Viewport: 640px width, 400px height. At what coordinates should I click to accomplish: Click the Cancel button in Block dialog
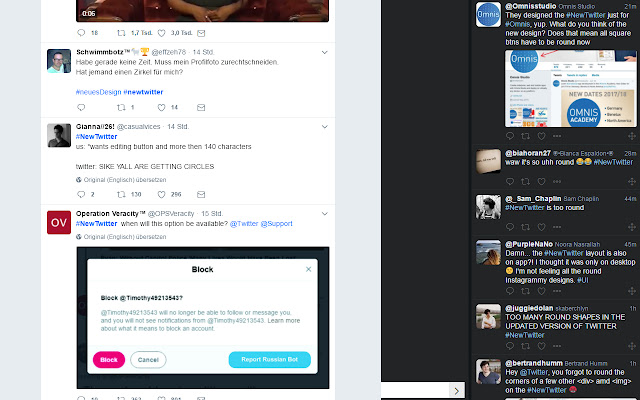click(x=148, y=360)
